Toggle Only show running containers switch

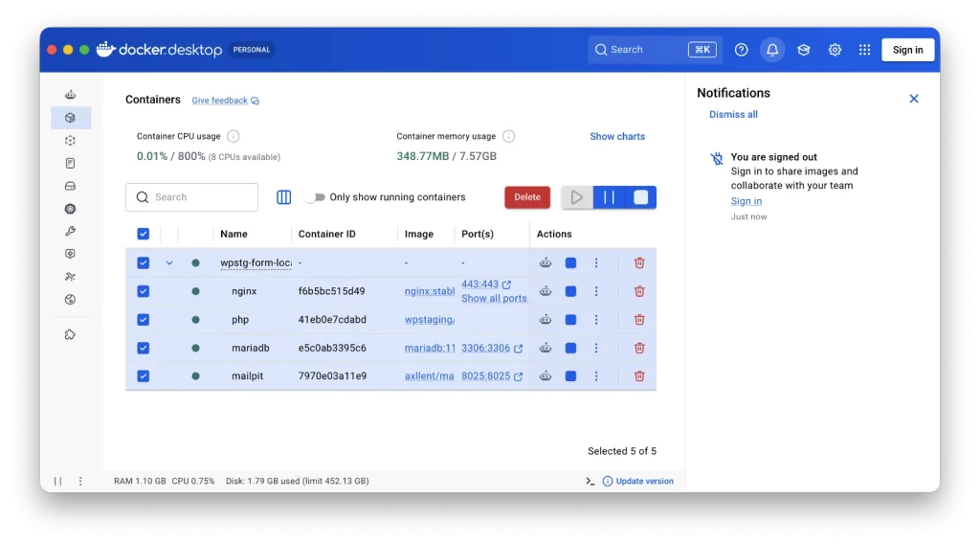coord(316,197)
